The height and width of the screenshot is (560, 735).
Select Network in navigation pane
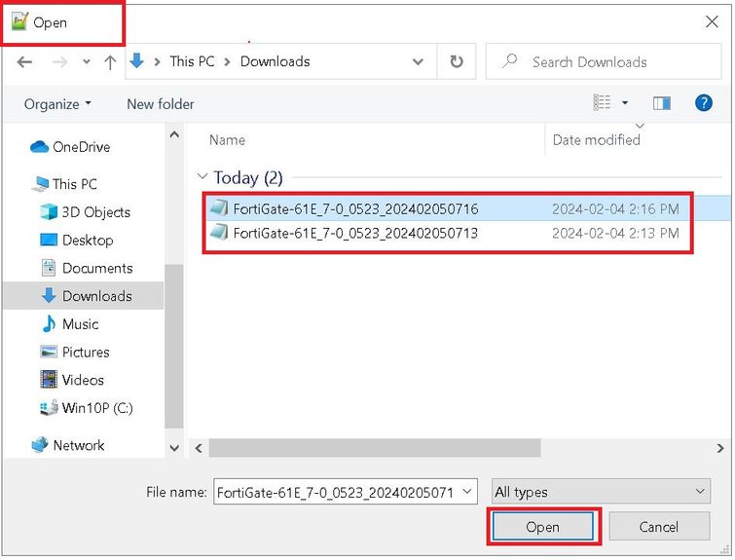[68, 445]
